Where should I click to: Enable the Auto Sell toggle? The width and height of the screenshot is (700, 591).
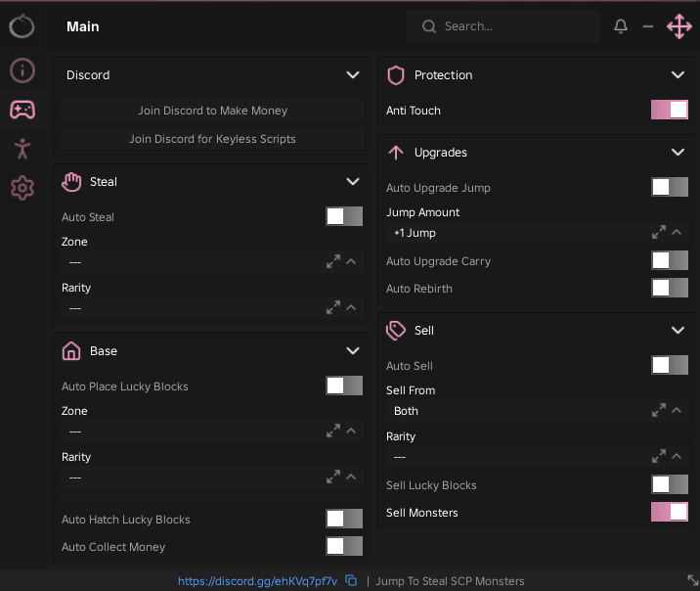669,365
